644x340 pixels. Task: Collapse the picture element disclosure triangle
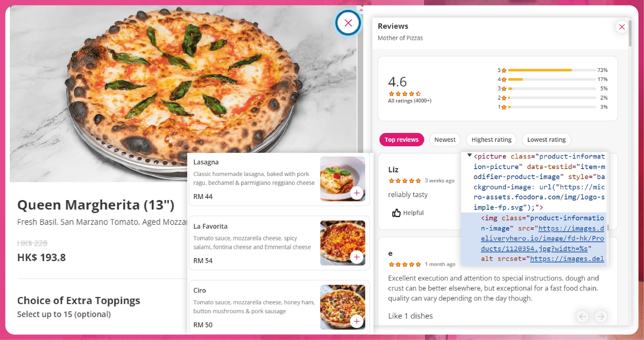(x=469, y=155)
